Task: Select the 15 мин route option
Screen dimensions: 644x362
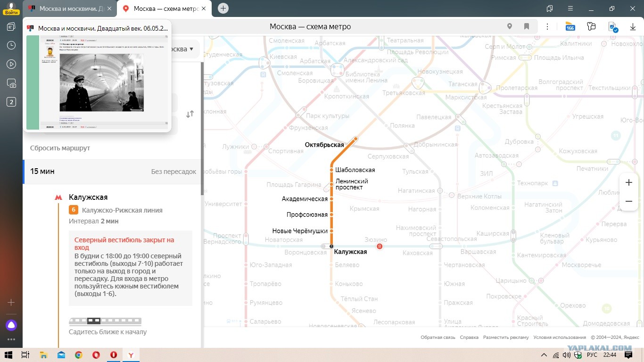Action: click(113, 172)
